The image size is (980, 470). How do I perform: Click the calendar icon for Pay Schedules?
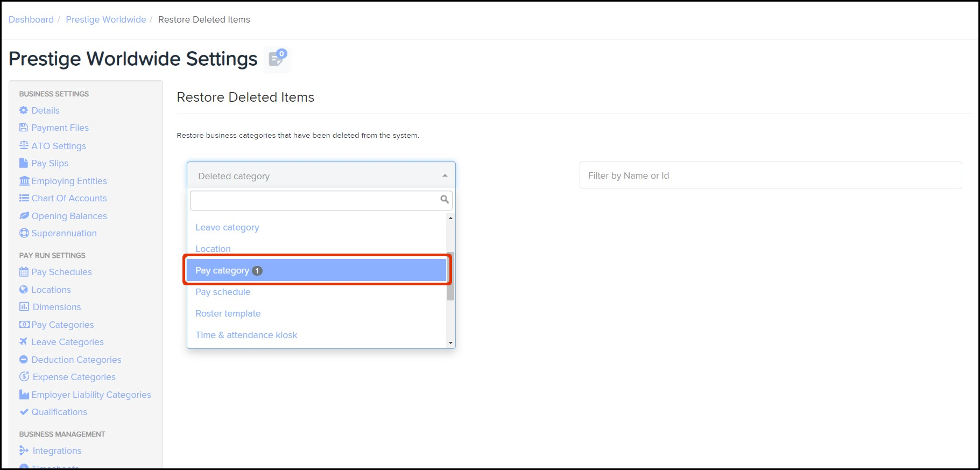[x=24, y=272]
